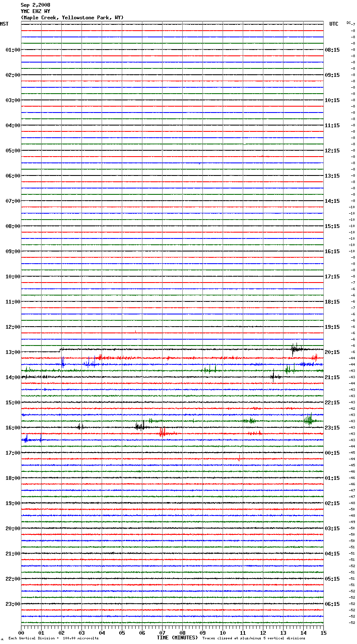This screenshot has height=644, width=357.
Task: Click the 15:15 UTC time label
Action: tap(332, 226)
